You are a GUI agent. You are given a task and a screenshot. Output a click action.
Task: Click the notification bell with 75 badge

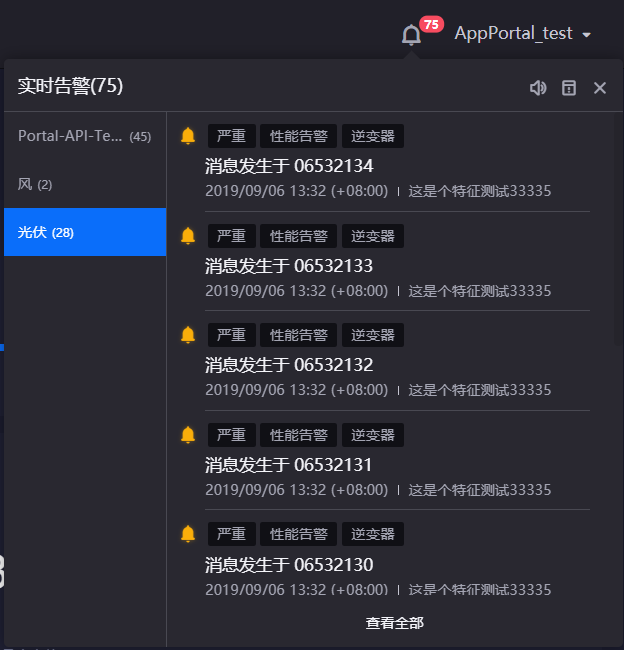point(412,35)
